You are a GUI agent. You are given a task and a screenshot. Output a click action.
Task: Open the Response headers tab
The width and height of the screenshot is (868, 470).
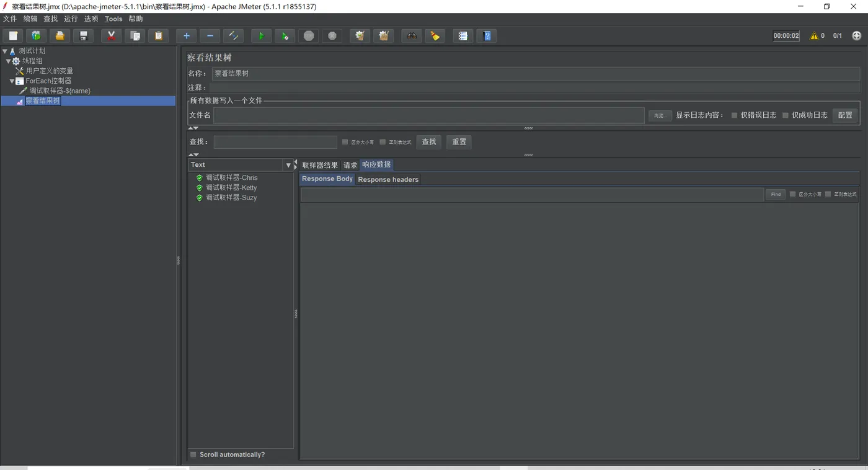(x=388, y=180)
